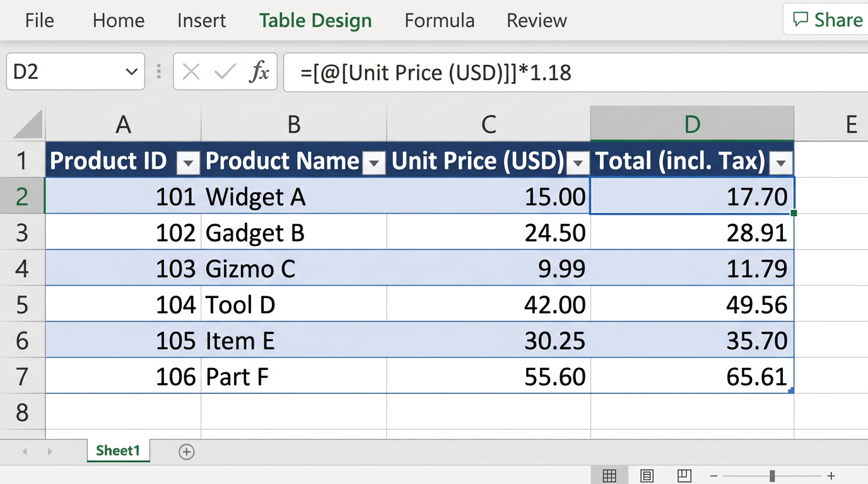
Task: Switch to Page Break Preview icon
Action: (x=684, y=476)
